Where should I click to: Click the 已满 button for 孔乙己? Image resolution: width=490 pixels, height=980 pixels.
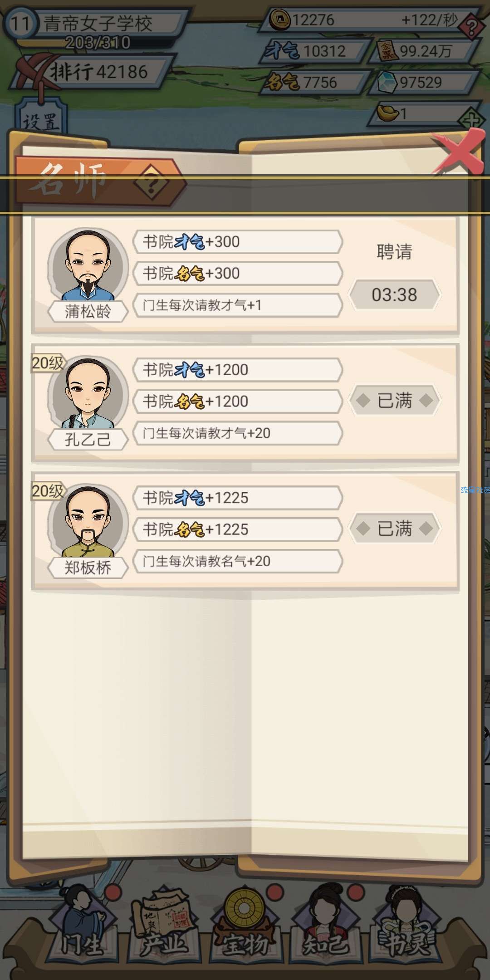tap(394, 400)
